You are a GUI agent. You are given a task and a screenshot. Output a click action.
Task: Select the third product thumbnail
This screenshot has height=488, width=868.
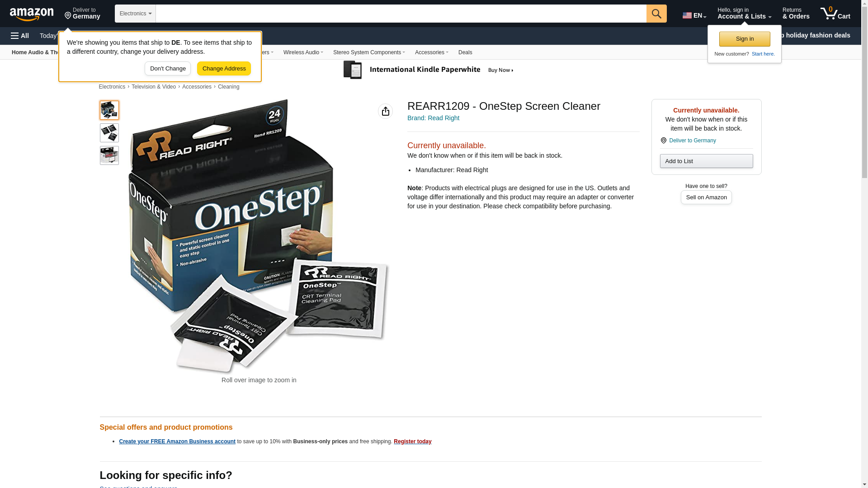[109, 155]
